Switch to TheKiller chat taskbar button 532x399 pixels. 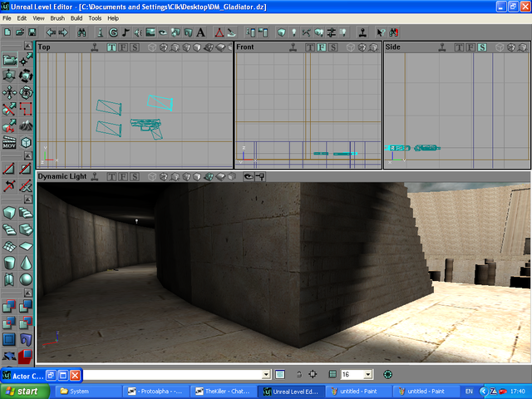(x=223, y=391)
